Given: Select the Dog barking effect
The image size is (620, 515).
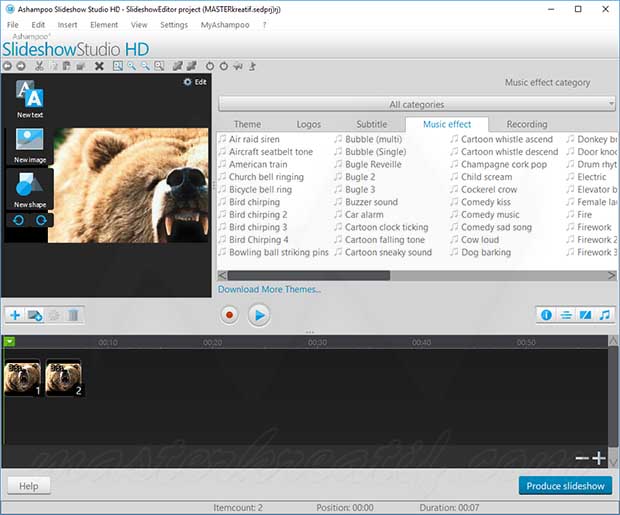Looking at the screenshot, I should (x=481, y=252).
